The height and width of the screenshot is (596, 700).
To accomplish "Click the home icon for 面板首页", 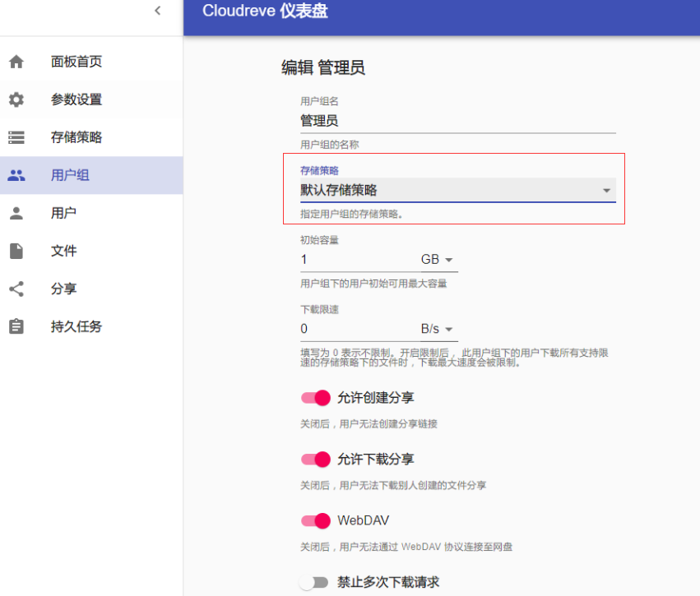I will (16, 62).
